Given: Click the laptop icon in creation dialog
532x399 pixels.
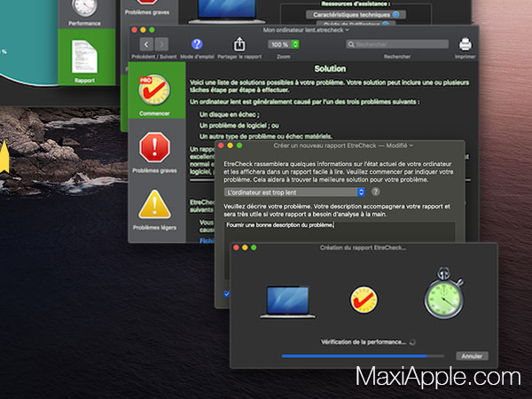Looking at the screenshot, I should [287, 301].
